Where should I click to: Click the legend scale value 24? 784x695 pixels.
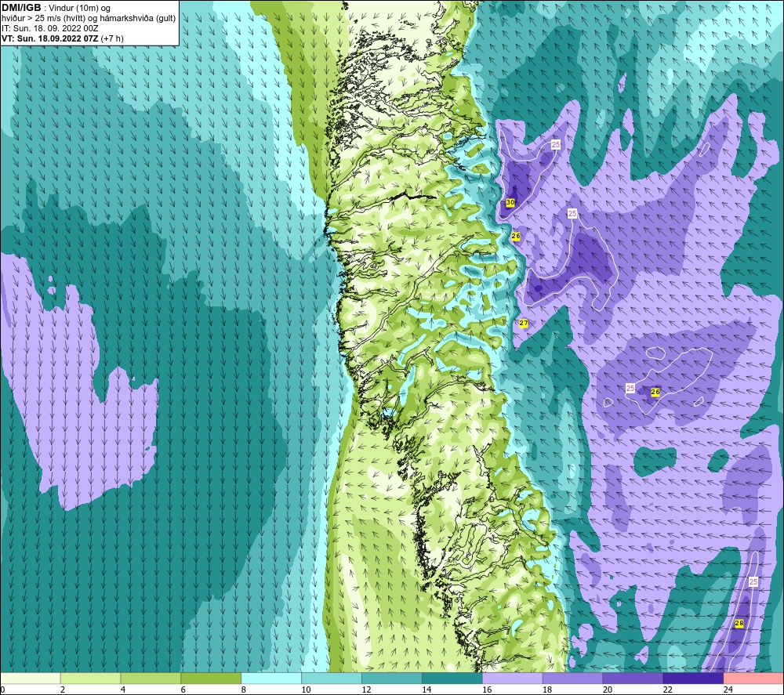[x=728, y=690]
